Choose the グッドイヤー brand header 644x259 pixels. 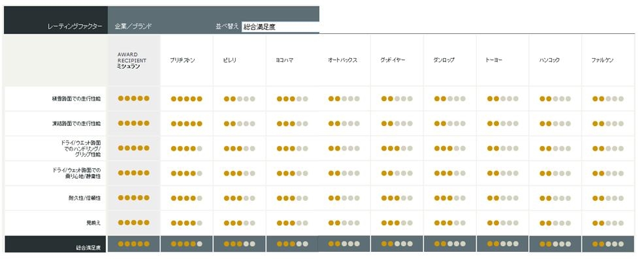pyautogui.click(x=393, y=60)
